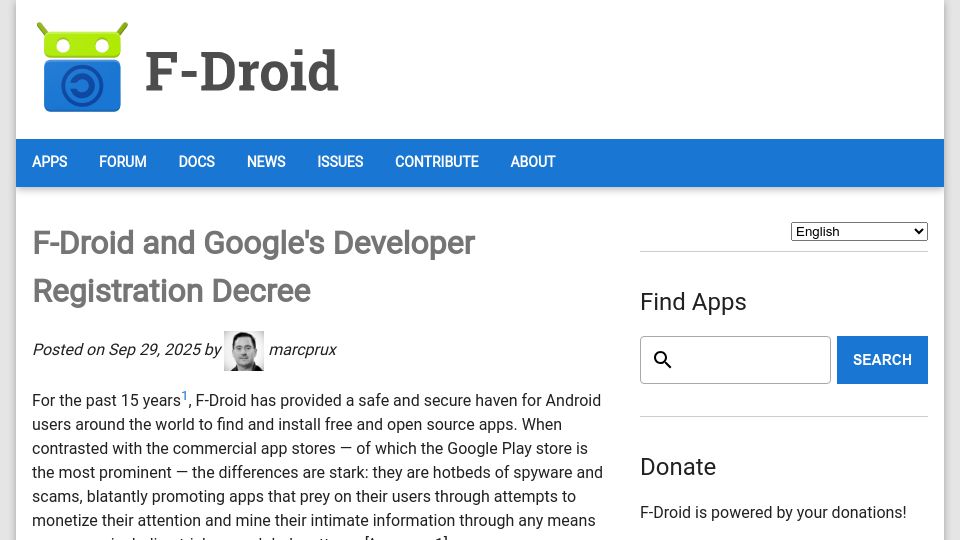Go to the CONTRIBUTE page
Screen dimensions: 960x540
click(x=437, y=162)
